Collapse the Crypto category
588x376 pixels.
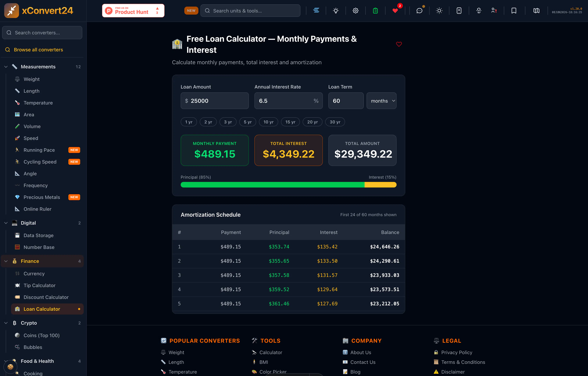click(x=42, y=323)
